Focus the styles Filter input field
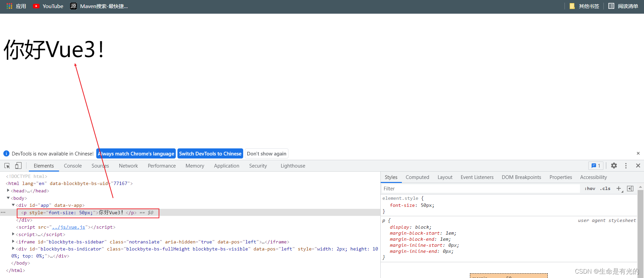 point(481,189)
